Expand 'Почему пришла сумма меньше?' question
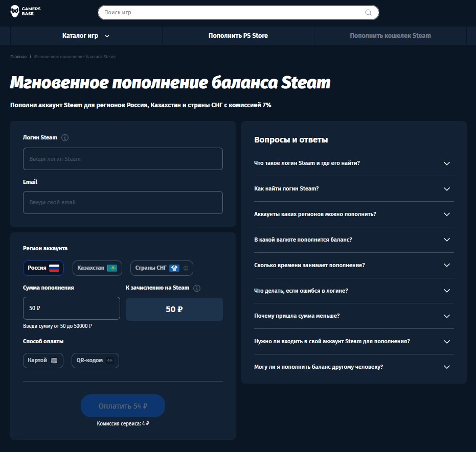Viewport: 476px width, 452px height. click(354, 316)
